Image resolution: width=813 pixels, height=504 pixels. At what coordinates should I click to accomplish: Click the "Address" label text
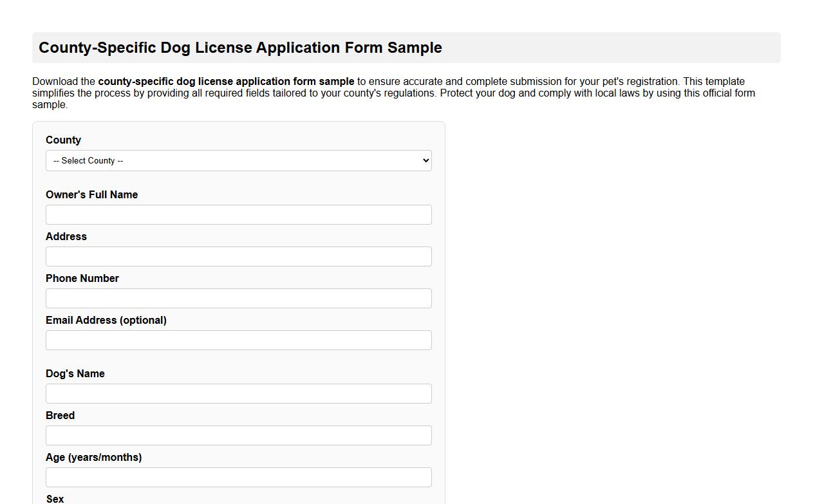66,236
